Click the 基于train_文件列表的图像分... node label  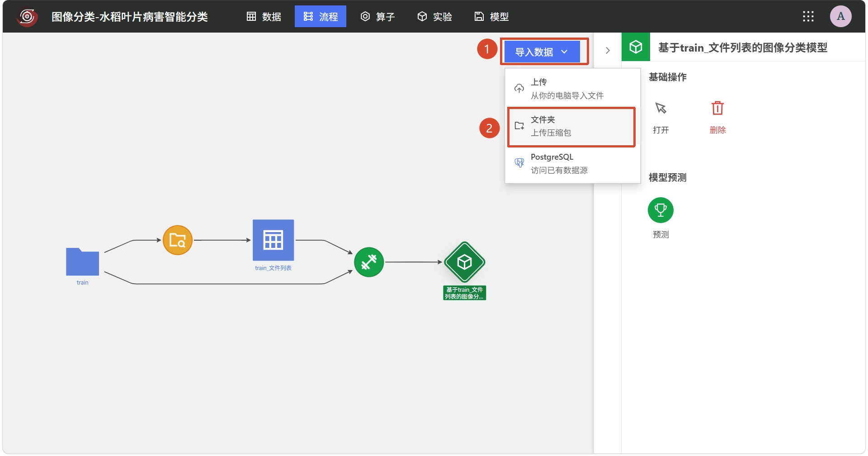point(465,293)
